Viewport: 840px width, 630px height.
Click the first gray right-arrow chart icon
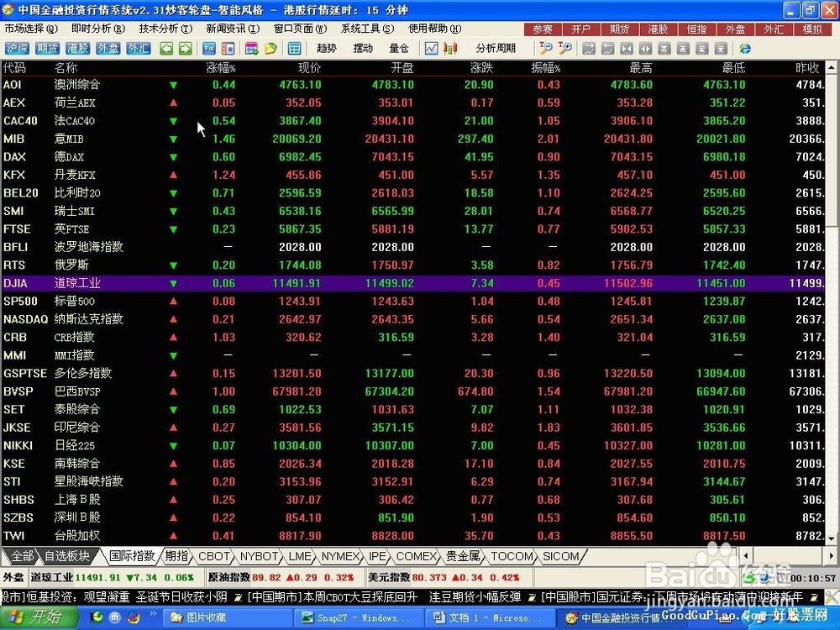click(589, 49)
